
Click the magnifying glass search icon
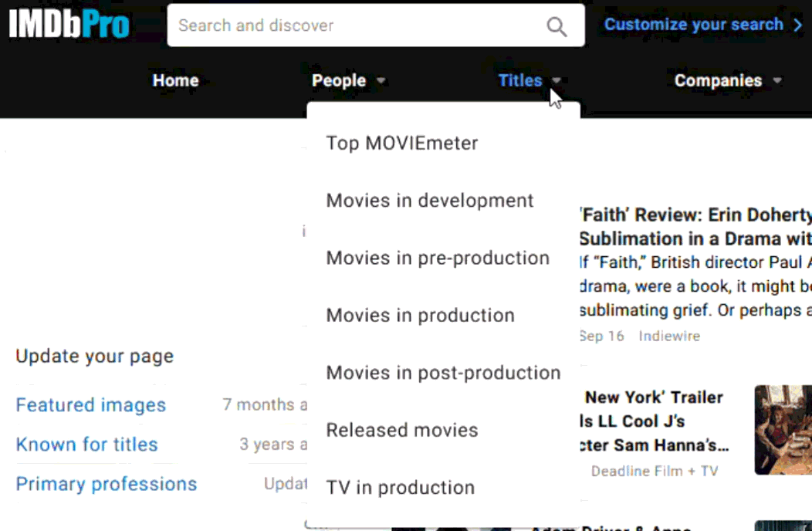coord(557,26)
